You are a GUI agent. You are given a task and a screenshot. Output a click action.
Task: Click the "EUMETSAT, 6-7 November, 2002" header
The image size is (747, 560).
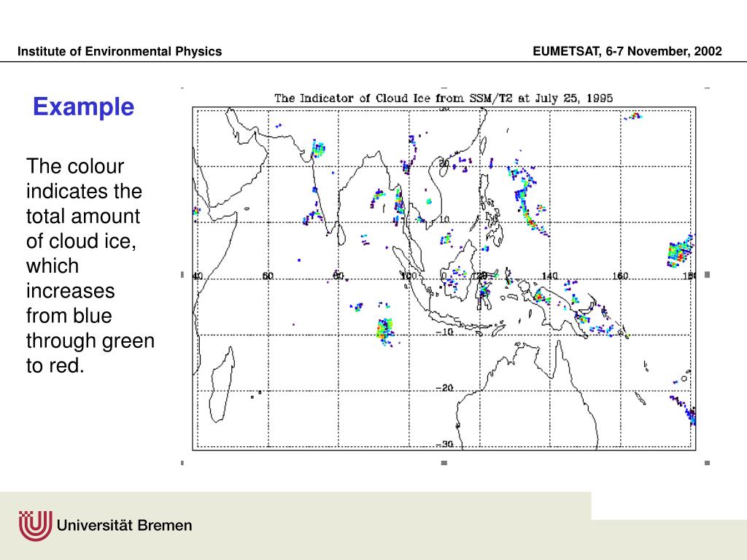pos(627,52)
